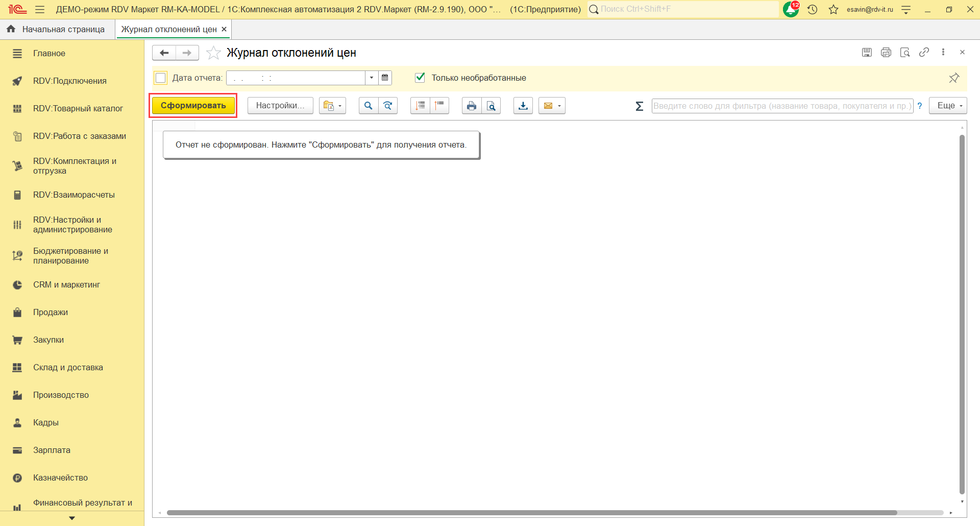Open print preview icon in toolbar

pyautogui.click(x=491, y=106)
